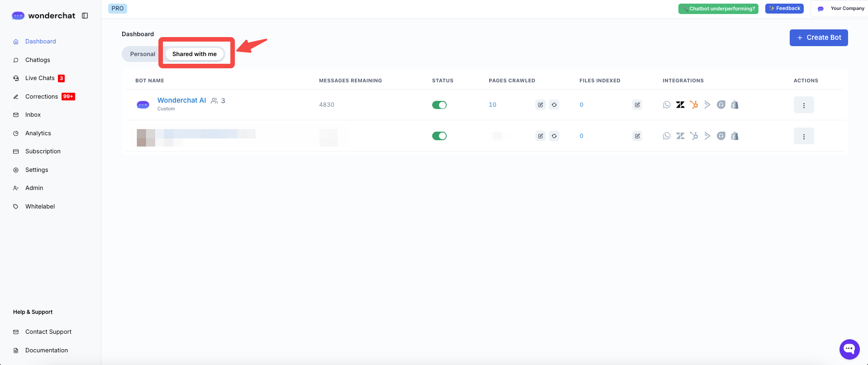Edit crawled pages for Wonderchat AI
This screenshot has width=868, height=365.
540,105
